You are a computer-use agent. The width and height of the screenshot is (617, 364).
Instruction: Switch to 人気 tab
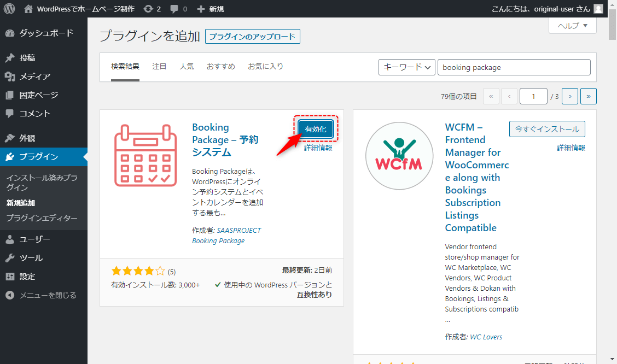(187, 67)
